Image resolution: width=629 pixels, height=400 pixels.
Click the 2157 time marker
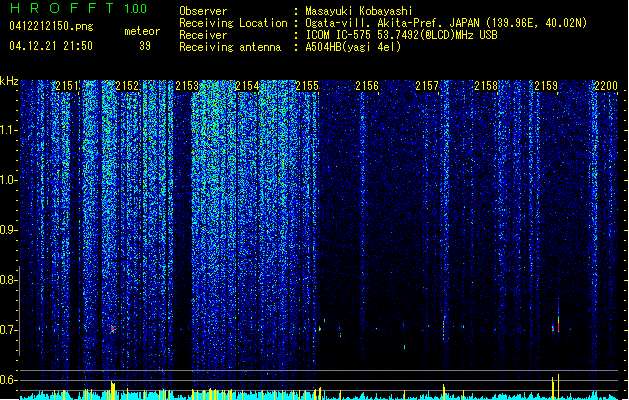click(x=427, y=86)
